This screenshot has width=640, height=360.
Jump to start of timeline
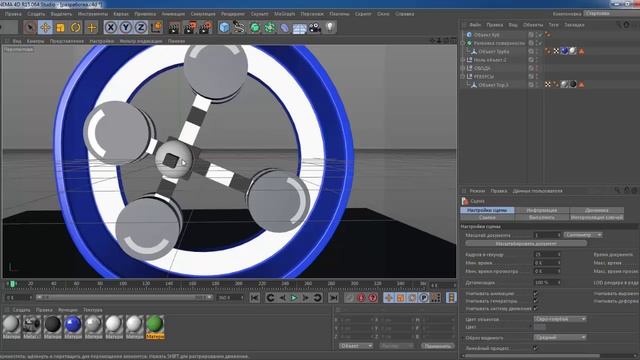point(255,298)
